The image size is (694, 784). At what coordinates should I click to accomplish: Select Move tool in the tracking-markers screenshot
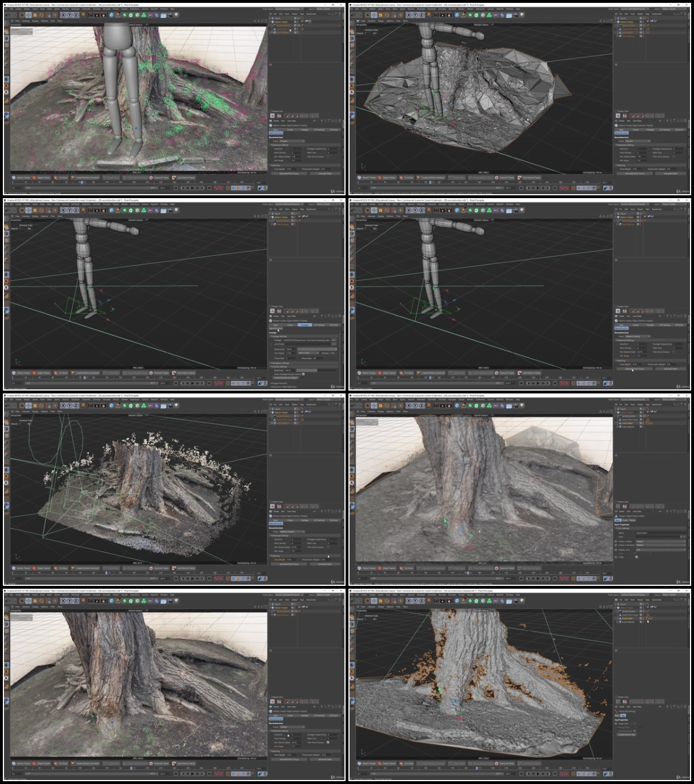click(x=28, y=15)
